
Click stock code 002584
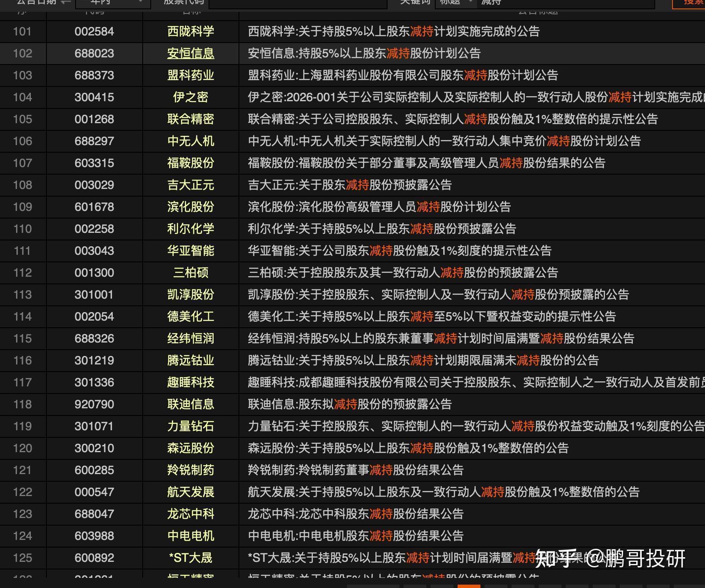94,32
